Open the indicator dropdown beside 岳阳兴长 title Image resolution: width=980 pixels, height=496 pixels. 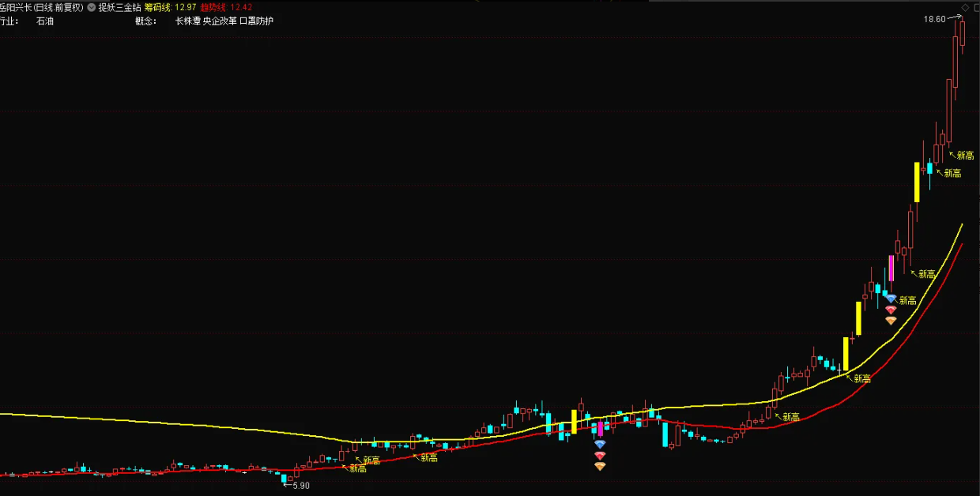click(91, 7)
